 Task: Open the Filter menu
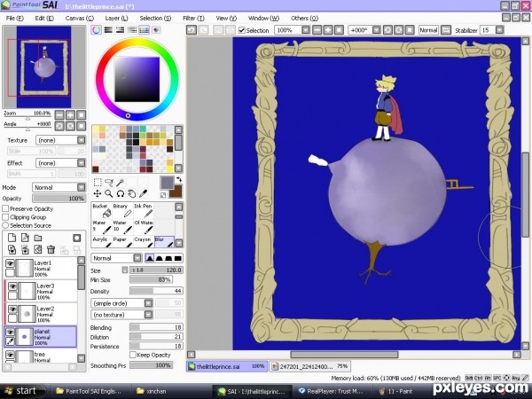pyautogui.click(x=193, y=19)
